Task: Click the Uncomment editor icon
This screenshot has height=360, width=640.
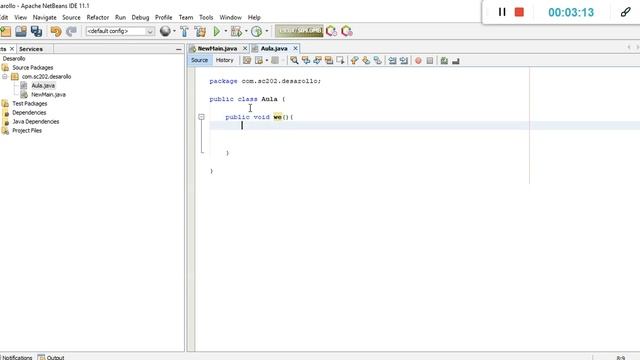Action: click(456, 61)
